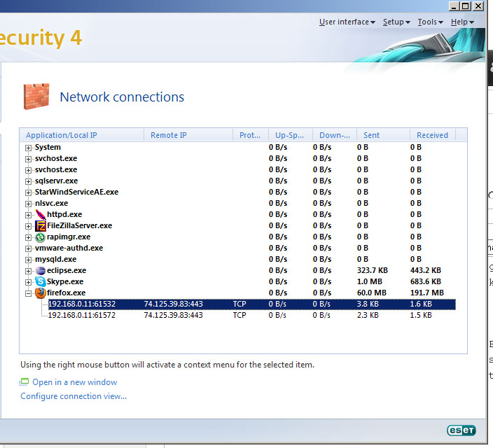Click the Skype icon beside Skype.exe
The image size is (493, 448).
41,281
